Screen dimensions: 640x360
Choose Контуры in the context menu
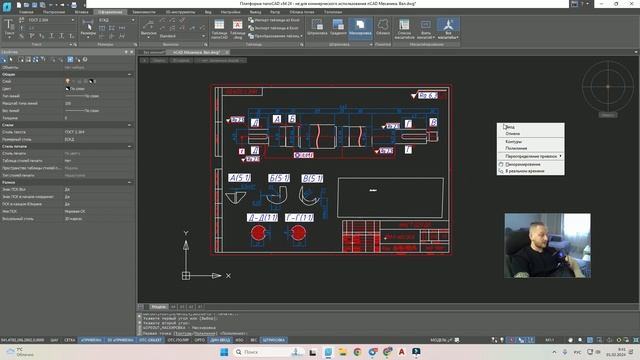(x=531, y=142)
